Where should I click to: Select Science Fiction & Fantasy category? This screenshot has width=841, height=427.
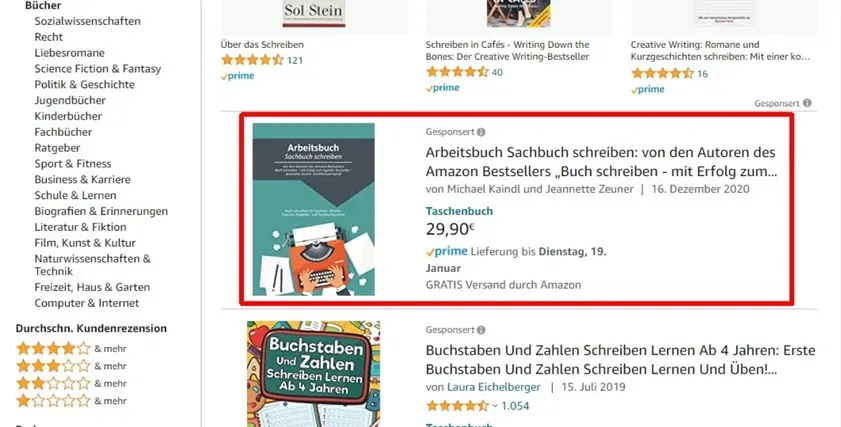click(98, 69)
